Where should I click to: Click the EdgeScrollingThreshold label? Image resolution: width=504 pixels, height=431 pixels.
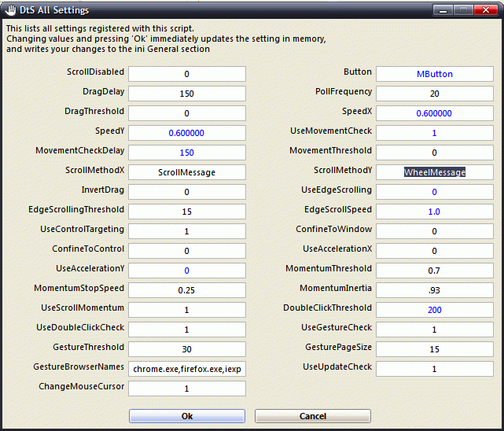coord(76,209)
